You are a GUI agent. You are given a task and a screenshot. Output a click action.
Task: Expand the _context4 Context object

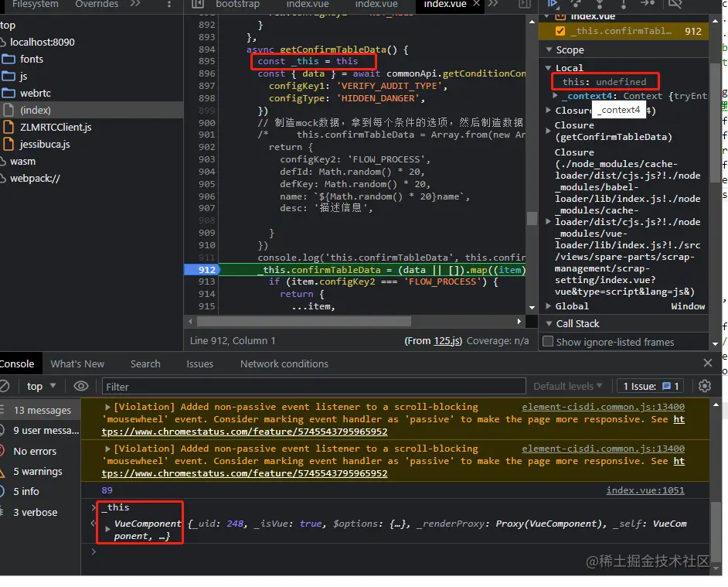[x=555, y=96]
